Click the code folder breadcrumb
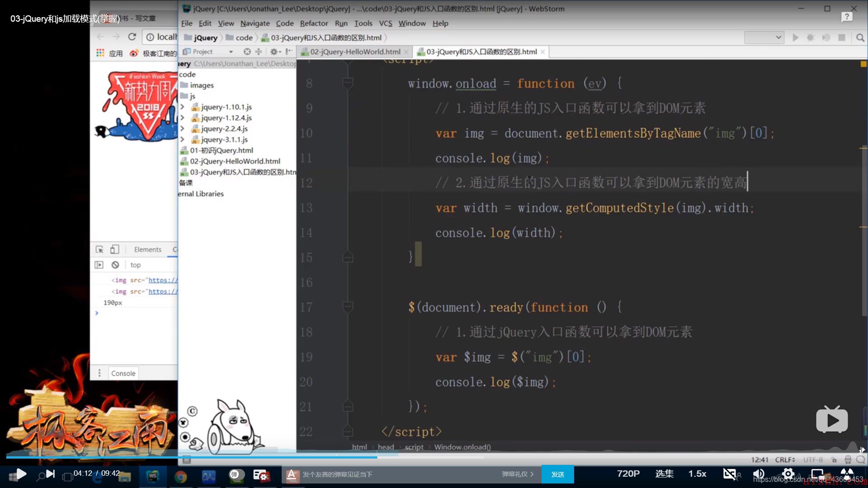This screenshot has width=868, height=488. click(x=239, y=38)
